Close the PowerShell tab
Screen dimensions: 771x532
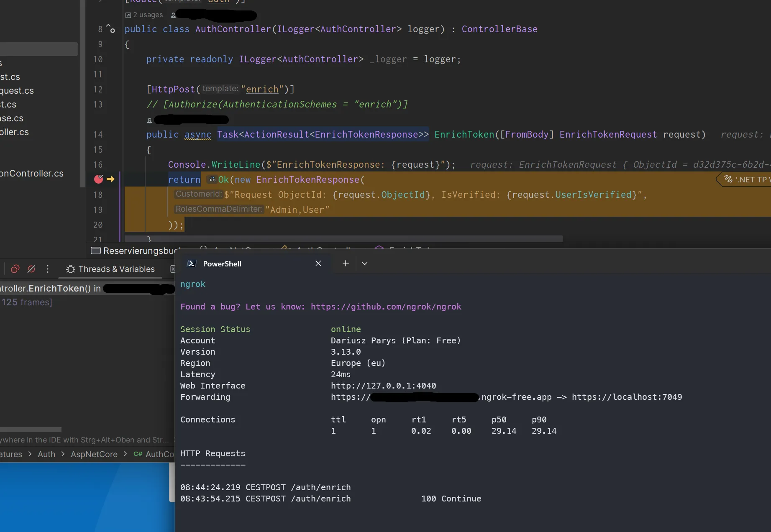[318, 263]
